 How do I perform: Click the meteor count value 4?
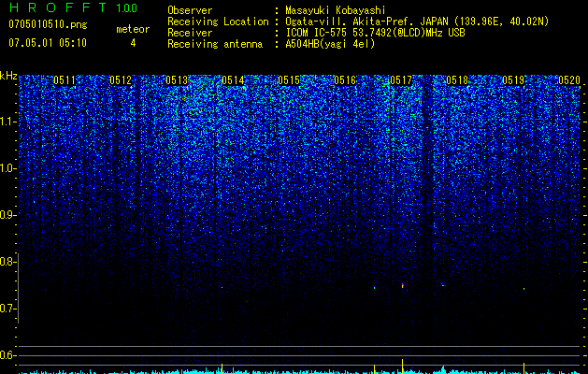tap(133, 43)
